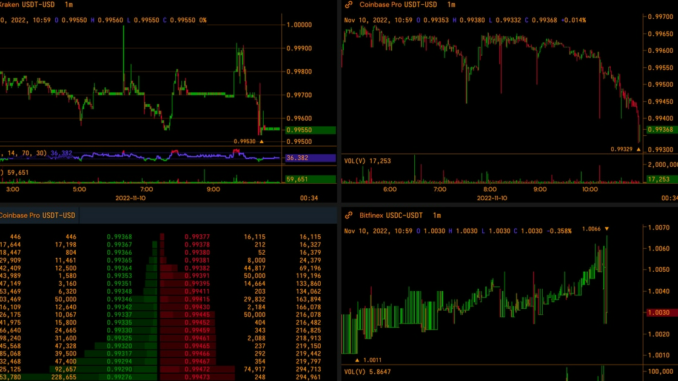Select ask price 0.99411 row
Screen dimensions: 678x381
point(197,291)
